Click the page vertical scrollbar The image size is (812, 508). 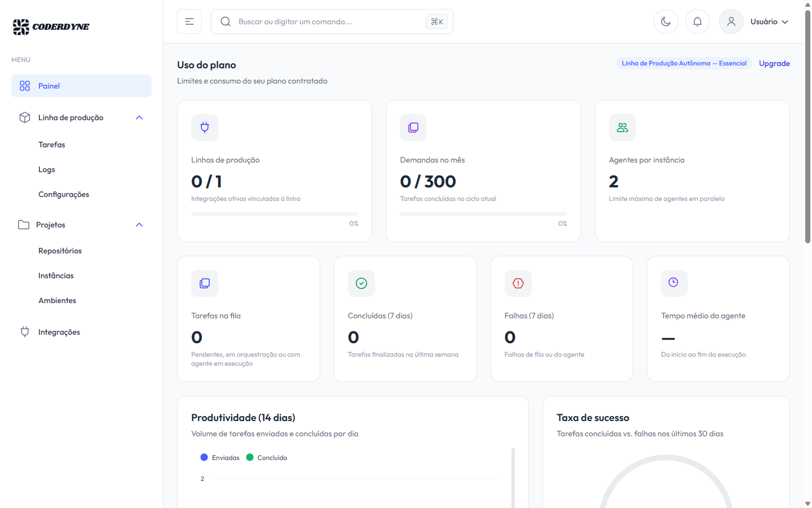click(x=807, y=127)
